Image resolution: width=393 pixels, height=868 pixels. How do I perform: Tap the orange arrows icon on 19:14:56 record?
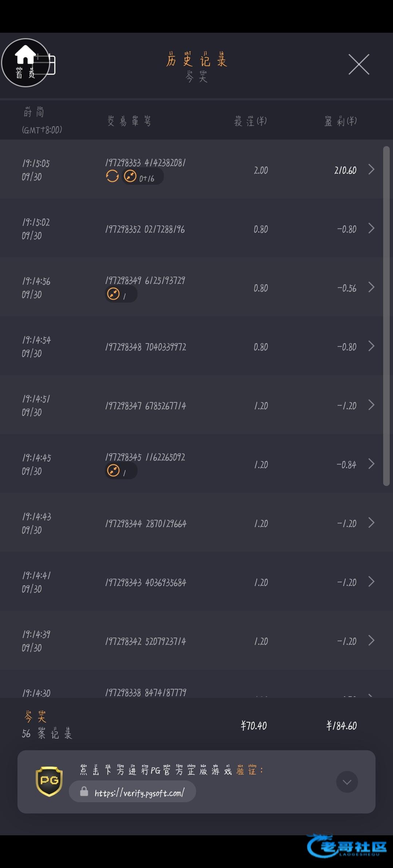coord(114,294)
